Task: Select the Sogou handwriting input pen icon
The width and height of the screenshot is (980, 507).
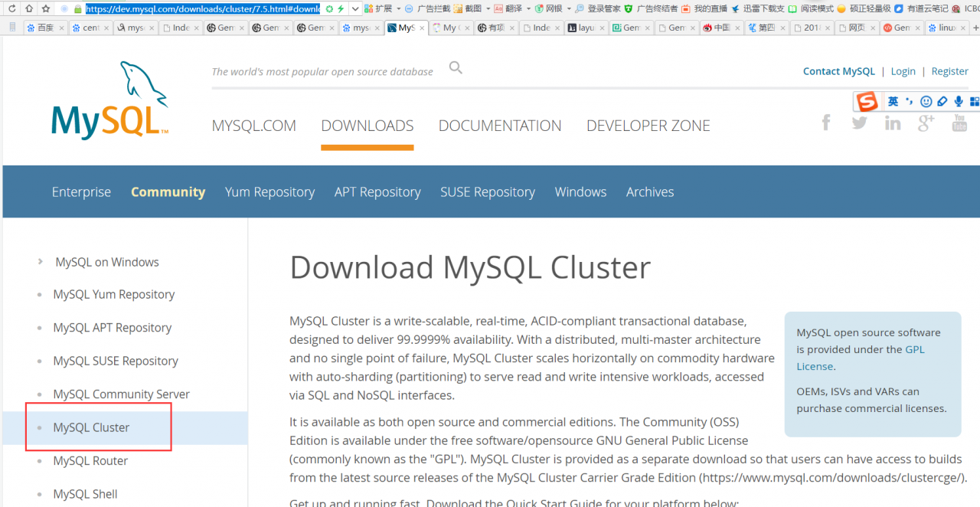Action: (x=942, y=100)
